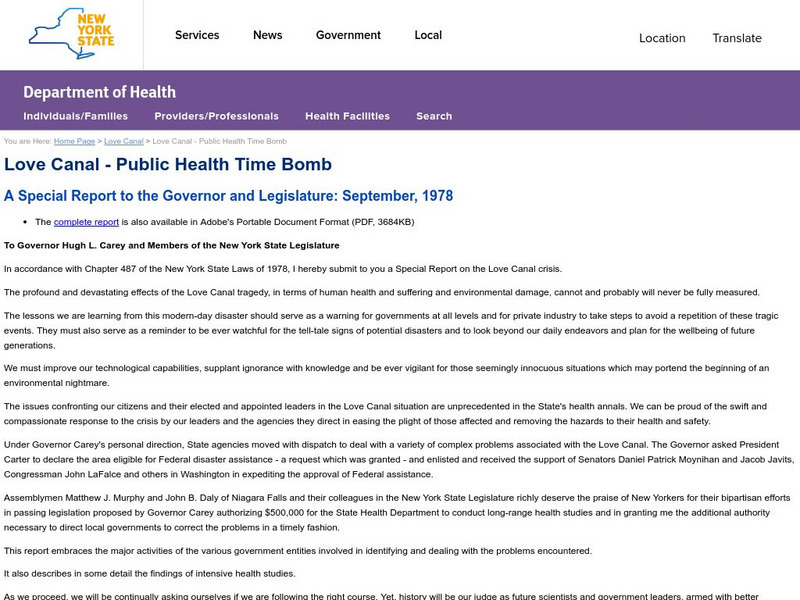Open the Services navigation menu

click(197, 35)
